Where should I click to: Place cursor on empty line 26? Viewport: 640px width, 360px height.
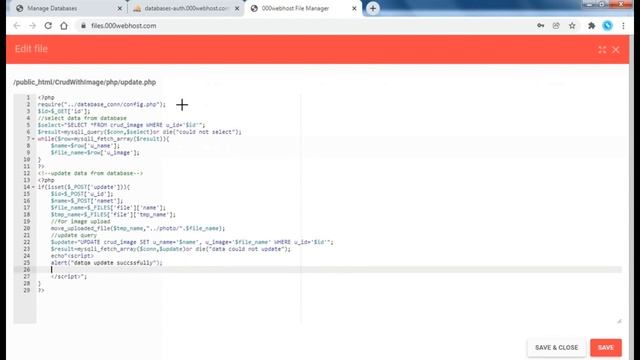(329, 269)
